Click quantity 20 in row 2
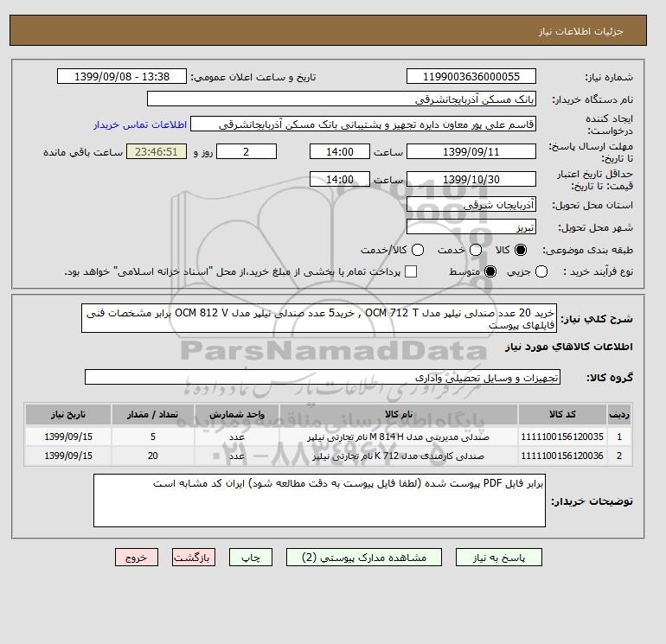The width and height of the screenshot is (666, 644). (153, 456)
